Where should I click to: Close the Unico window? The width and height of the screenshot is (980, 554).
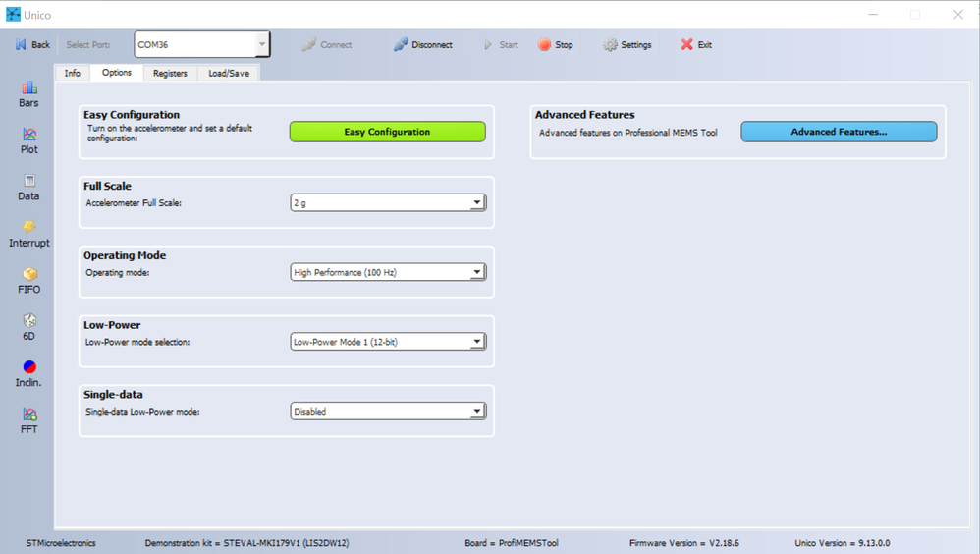click(958, 15)
